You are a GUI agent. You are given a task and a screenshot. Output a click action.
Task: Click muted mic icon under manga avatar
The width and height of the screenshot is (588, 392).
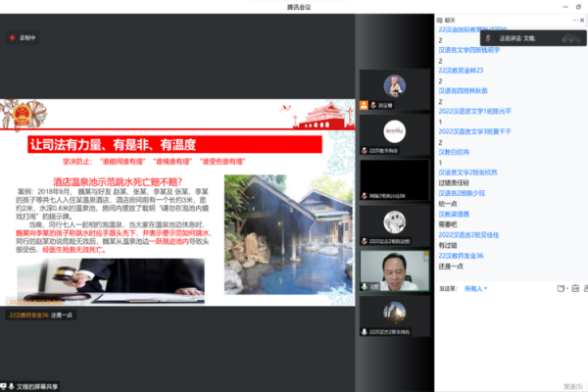pos(365,241)
